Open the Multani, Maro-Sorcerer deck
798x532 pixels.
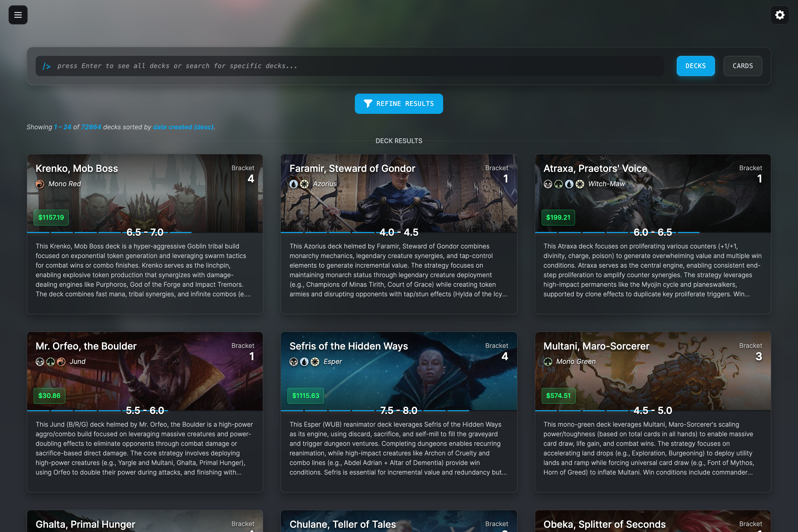596,346
